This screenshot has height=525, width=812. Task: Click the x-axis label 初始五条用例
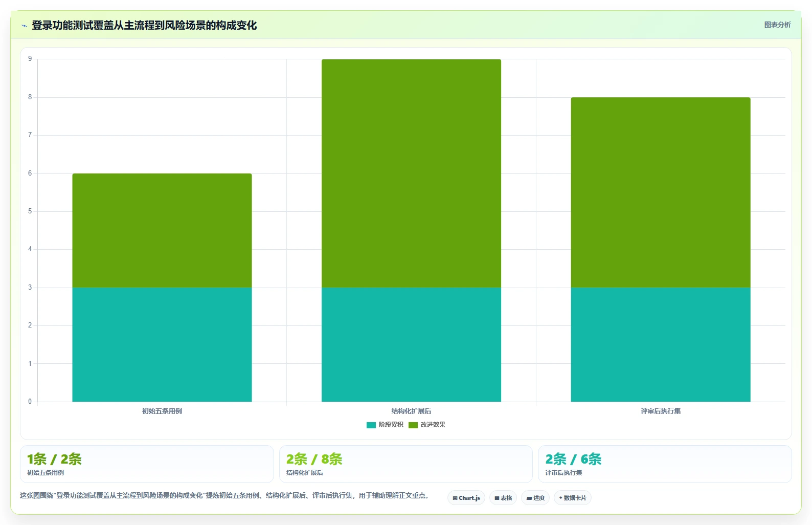coord(162,411)
